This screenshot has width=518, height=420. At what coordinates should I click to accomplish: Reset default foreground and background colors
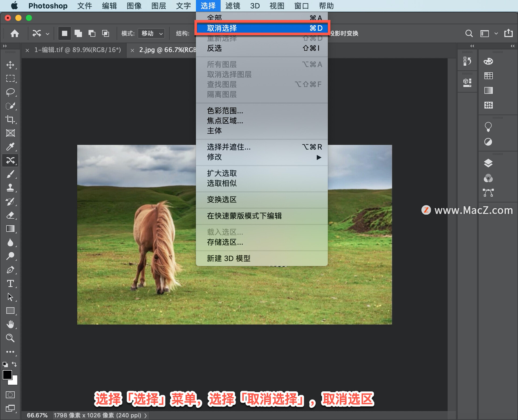click(5, 365)
